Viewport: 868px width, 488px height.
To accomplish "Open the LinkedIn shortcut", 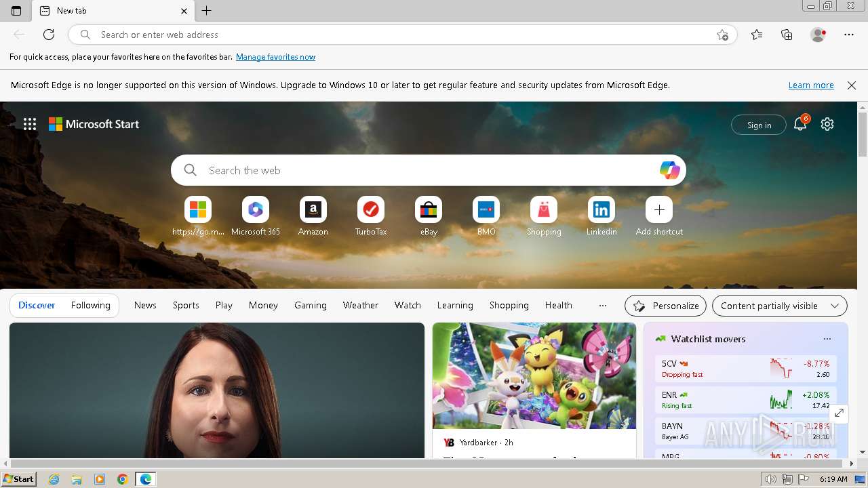I will [601, 217].
